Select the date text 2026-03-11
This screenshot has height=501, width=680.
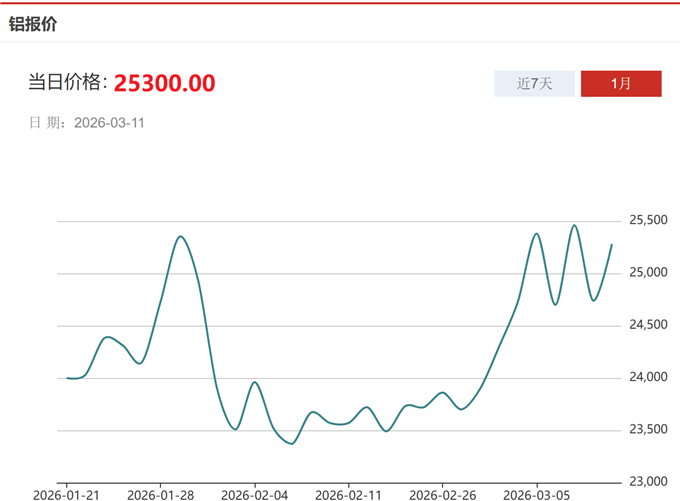coord(111,123)
